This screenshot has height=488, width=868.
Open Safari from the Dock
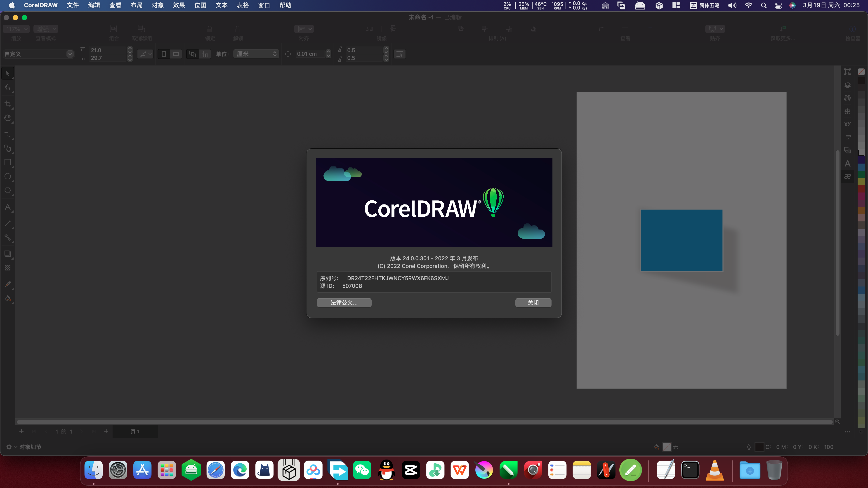coord(216,470)
